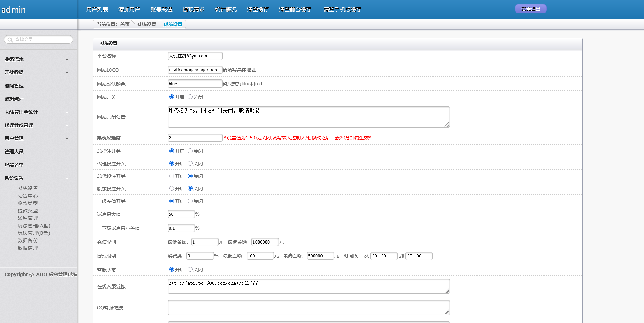This screenshot has height=323, width=644.
Task: Click the 安全退出 logout button
Action: (x=531, y=9)
